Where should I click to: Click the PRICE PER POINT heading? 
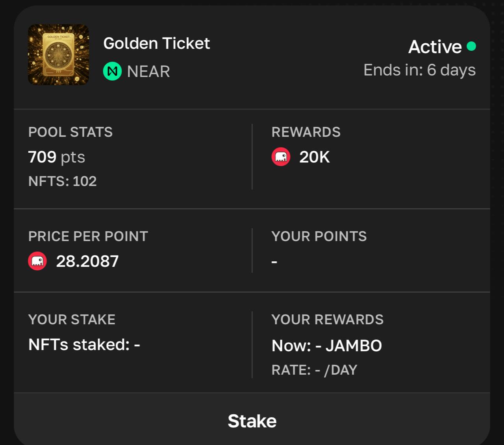[88, 236]
